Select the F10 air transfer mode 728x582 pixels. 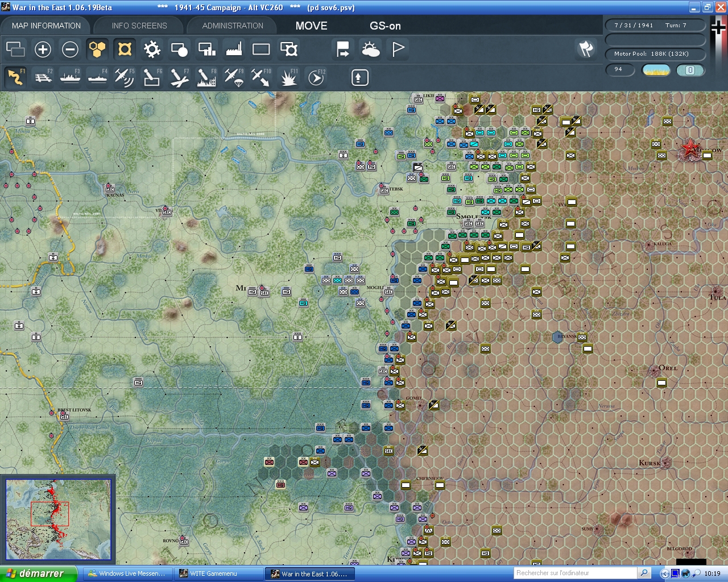click(261, 77)
